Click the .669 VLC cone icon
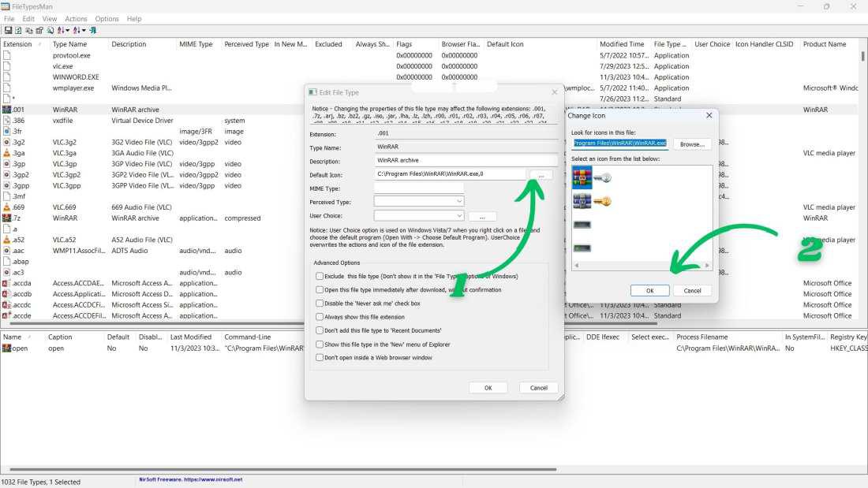868x488 pixels. coord(6,207)
